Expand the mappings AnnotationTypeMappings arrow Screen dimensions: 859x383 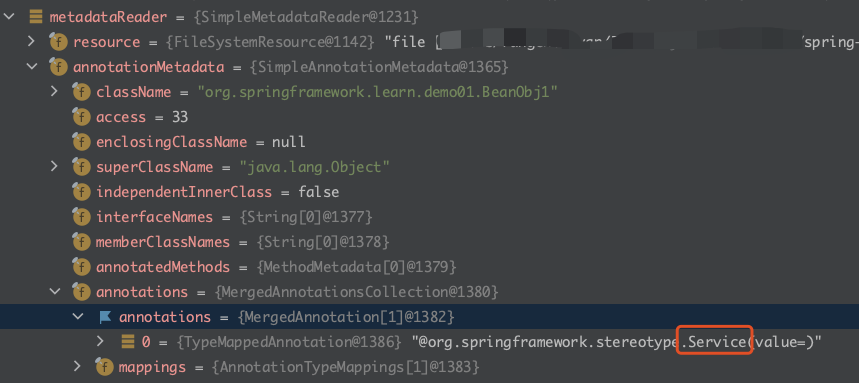pos(77,365)
